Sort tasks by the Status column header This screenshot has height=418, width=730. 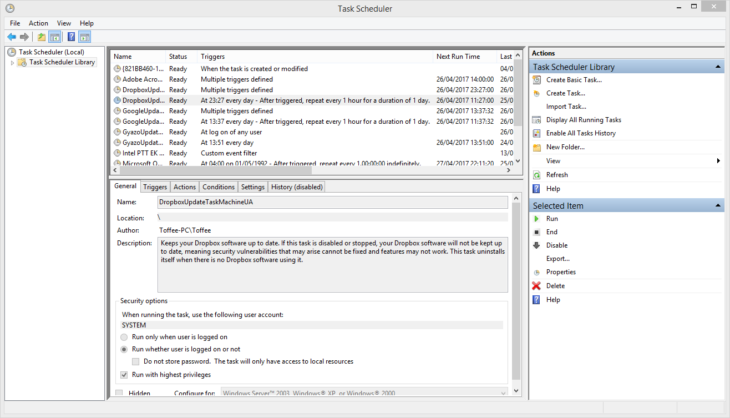click(181, 56)
